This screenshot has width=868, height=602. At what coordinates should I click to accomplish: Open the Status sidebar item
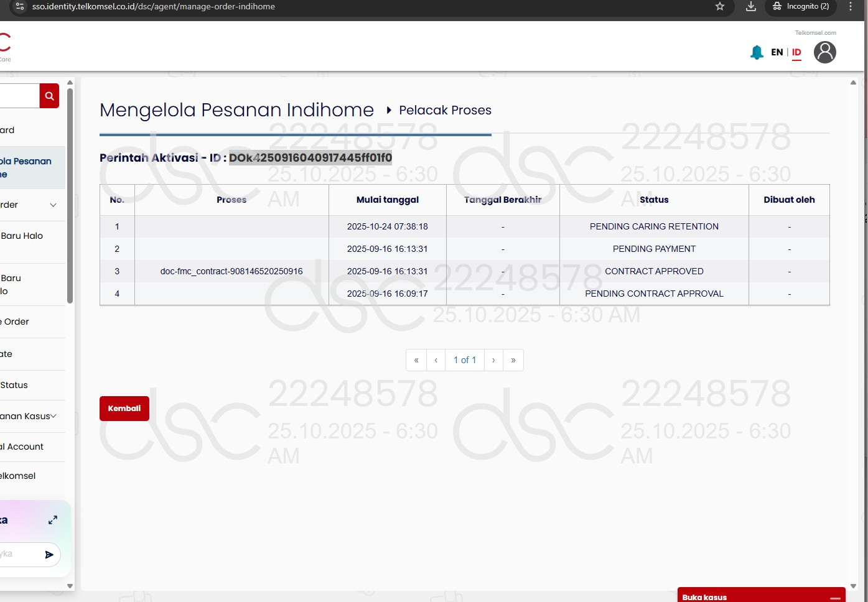click(32, 385)
